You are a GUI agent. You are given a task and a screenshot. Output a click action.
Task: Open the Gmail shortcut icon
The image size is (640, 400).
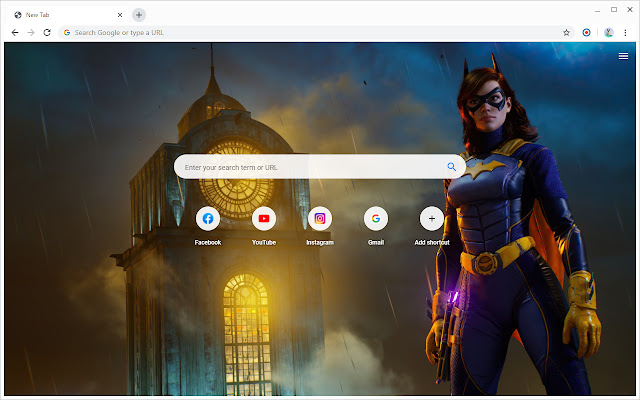tap(376, 219)
